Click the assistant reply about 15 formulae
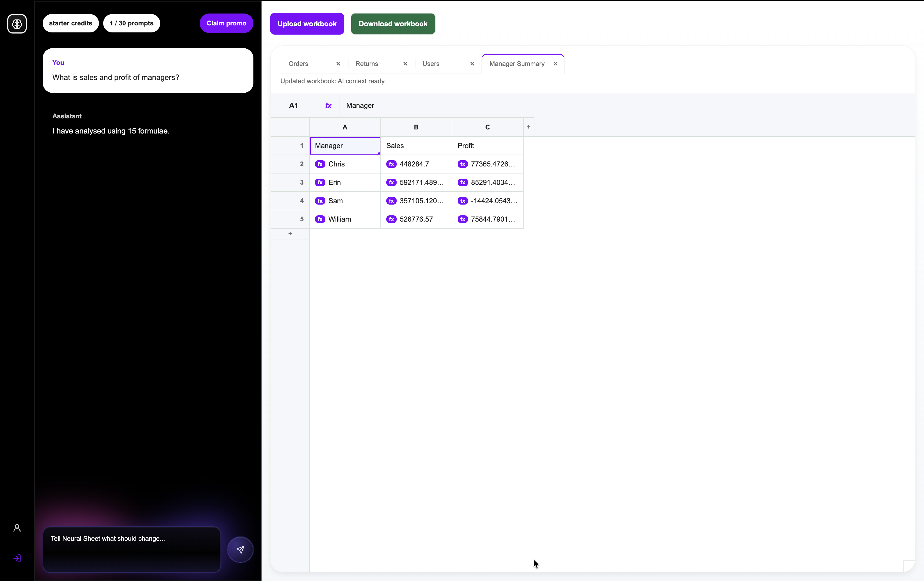Image resolution: width=924 pixels, height=581 pixels. (x=111, y=131)
